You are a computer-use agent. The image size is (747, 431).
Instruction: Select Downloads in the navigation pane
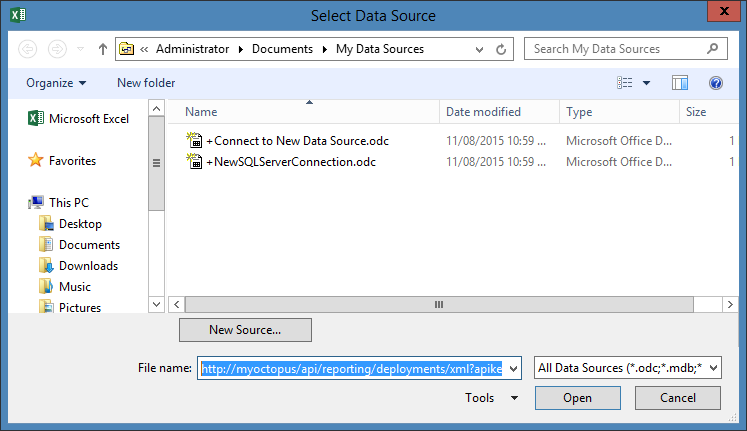pyautogui.click(x=88, y=266)
